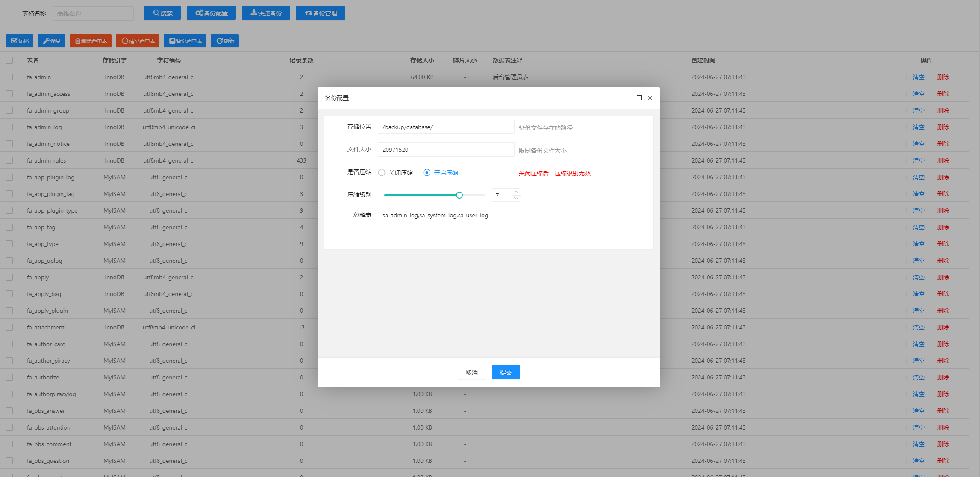Click the 快捷备份 download button
Image resolution: width=980 pixels, height=477 pixels.
[x=265, y=13]
